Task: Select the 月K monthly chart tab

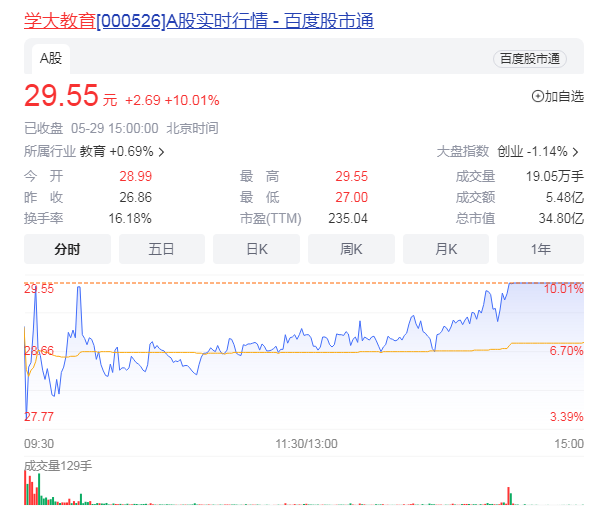Action: (x=445, y=249)
